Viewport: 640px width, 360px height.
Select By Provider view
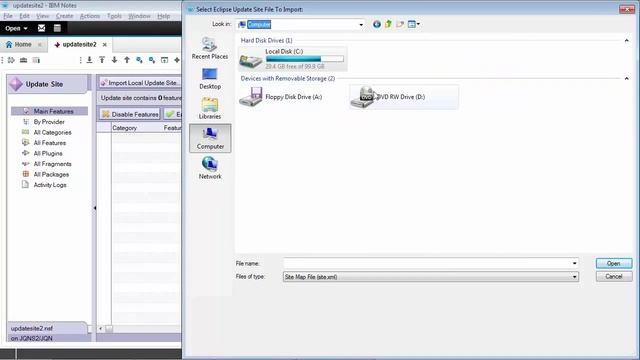click(x=49, y=122)
